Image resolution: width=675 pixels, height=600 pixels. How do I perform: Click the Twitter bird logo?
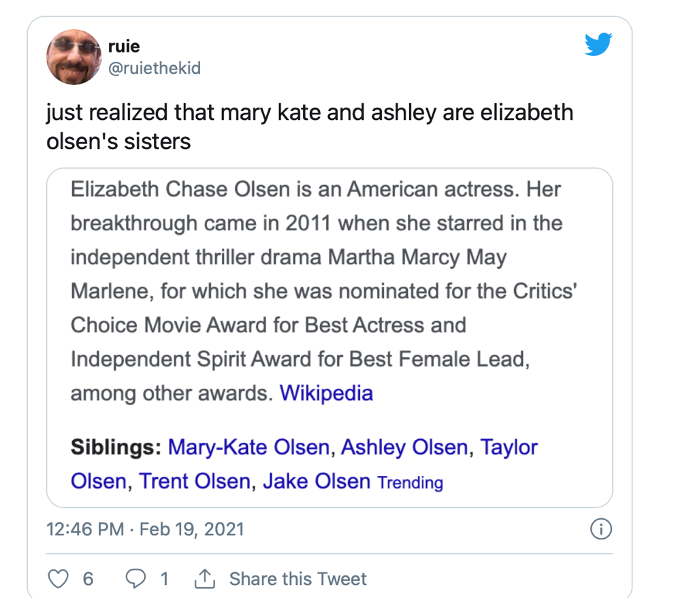pyautogui.click(x=598, y=44)
